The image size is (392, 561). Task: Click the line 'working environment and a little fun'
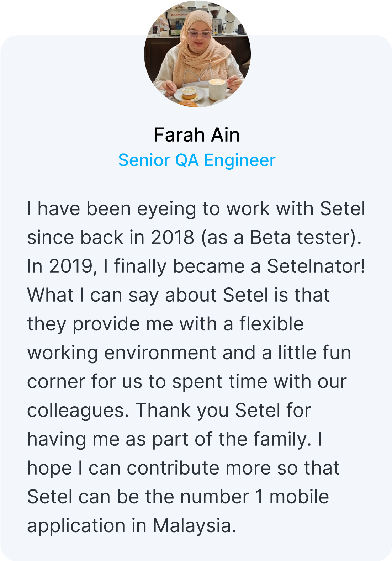[189, 353]
